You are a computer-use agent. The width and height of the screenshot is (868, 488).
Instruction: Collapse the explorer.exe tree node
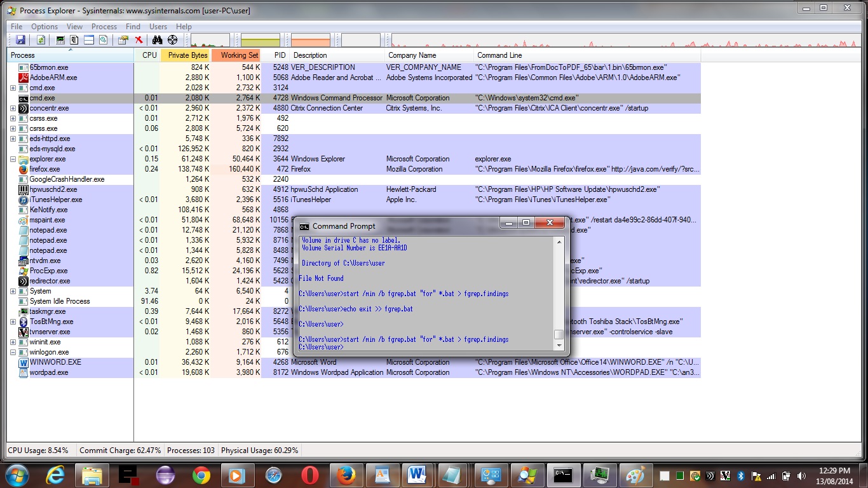click(x=13, y=159)
